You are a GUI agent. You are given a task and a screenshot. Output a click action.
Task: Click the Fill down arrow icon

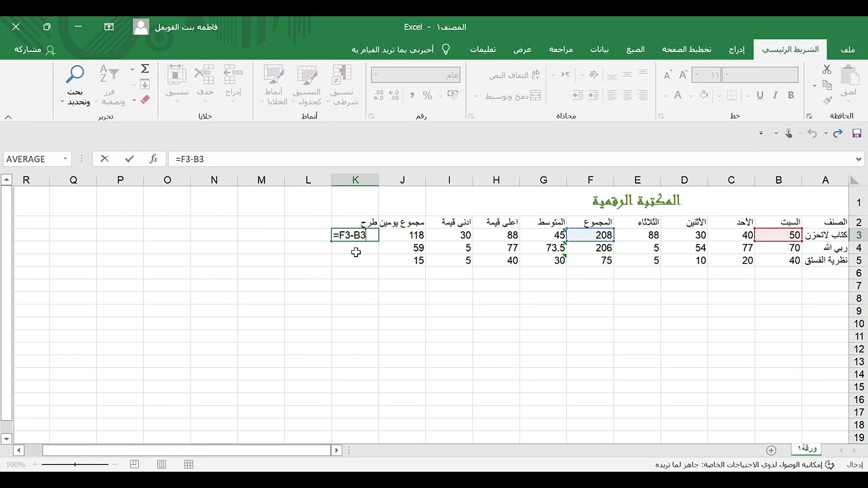click(144, 85)
